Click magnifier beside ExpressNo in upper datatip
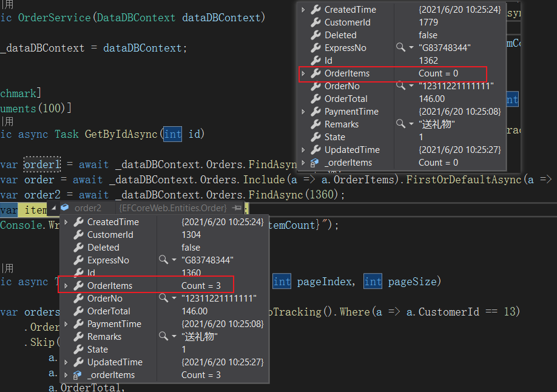The width and height of the screenshot is (557, 392). point(401,47)
